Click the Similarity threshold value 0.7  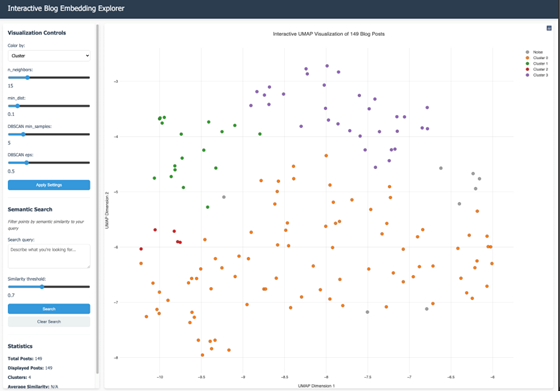11,295
